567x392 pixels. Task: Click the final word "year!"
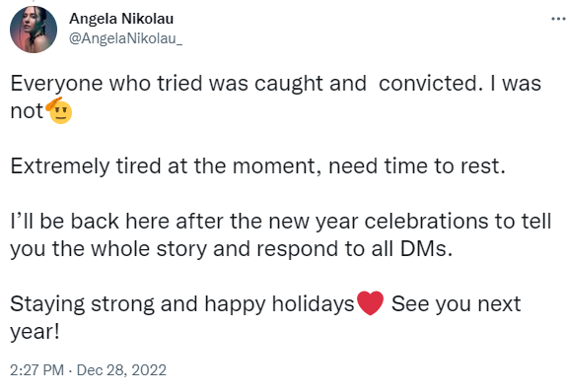[35, 332]
